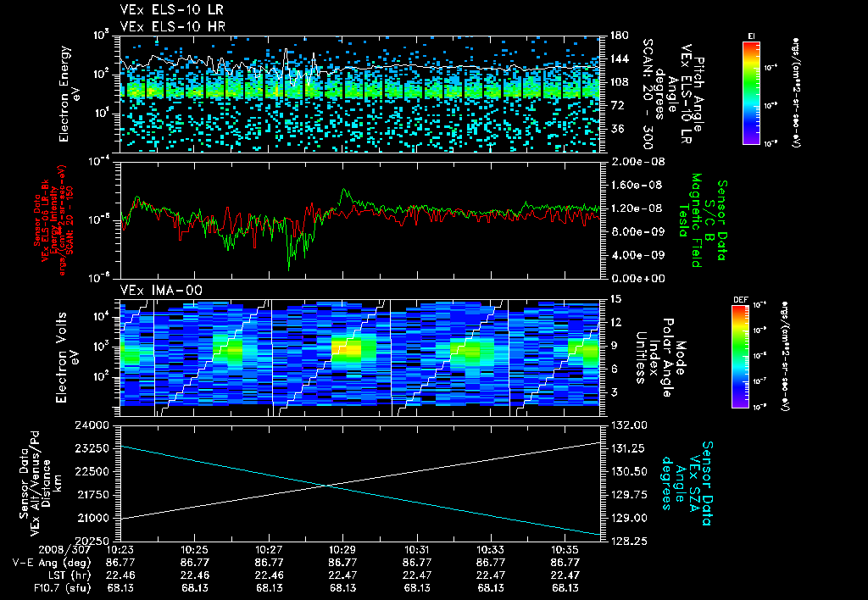Select the "10:27" time tick label
Viewport: 868px width, 600px height.
pos(269,550)
